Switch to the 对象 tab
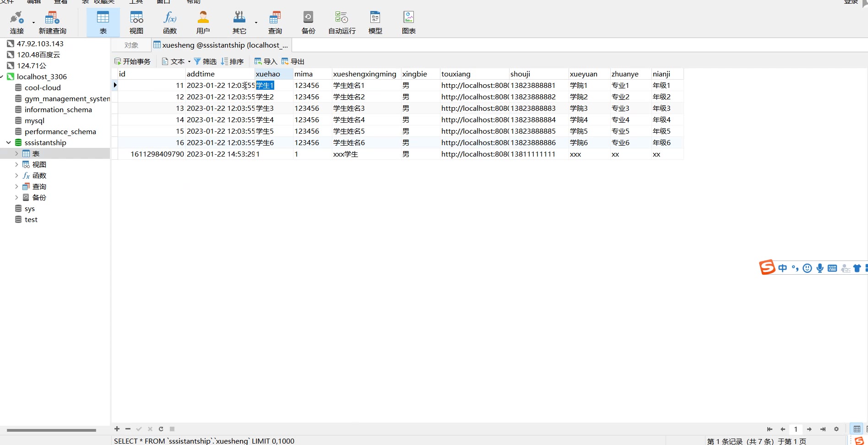 131,45
